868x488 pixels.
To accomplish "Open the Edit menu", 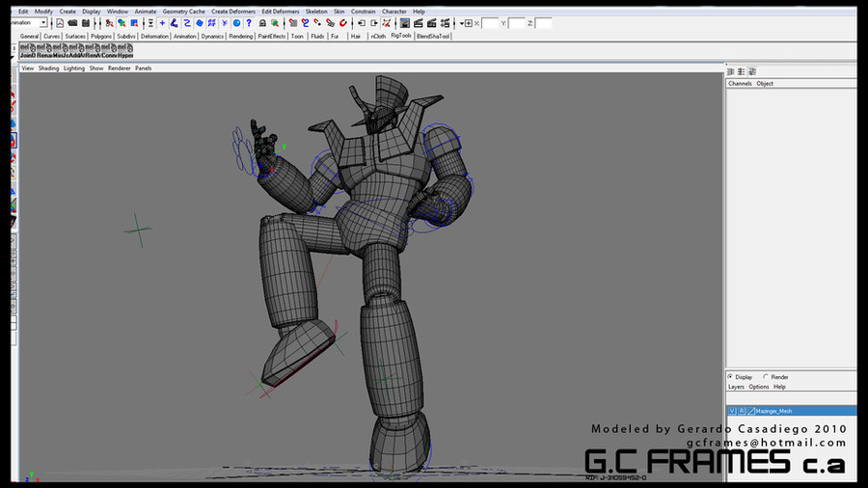I will (x=23, y=11).
